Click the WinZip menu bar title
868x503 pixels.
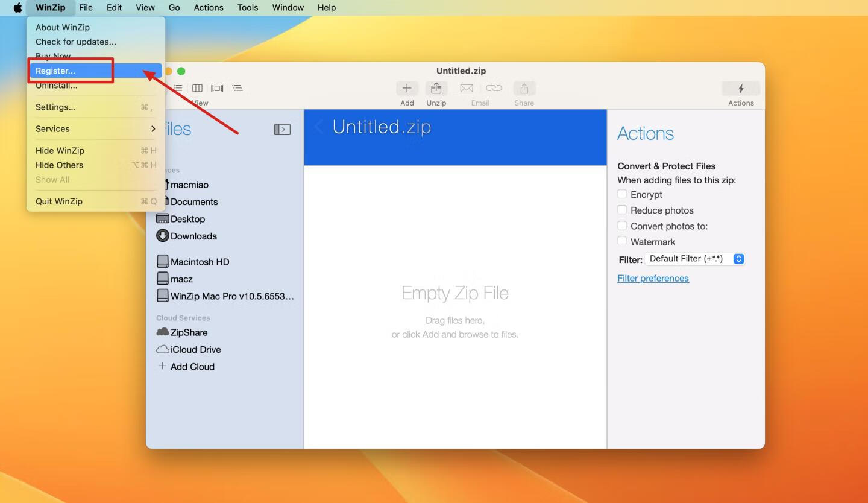50,7
